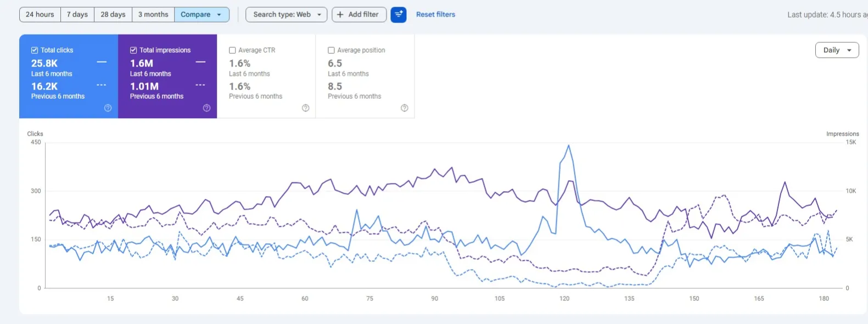Screen dimensions: 868x324
Task: Open help icon on Average CTR card
Action: coord(305,108)
